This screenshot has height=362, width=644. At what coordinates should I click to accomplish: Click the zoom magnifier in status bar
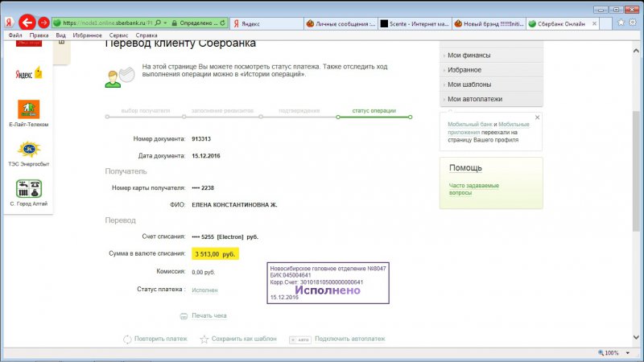pyautogui.click(x=601, y=352)
